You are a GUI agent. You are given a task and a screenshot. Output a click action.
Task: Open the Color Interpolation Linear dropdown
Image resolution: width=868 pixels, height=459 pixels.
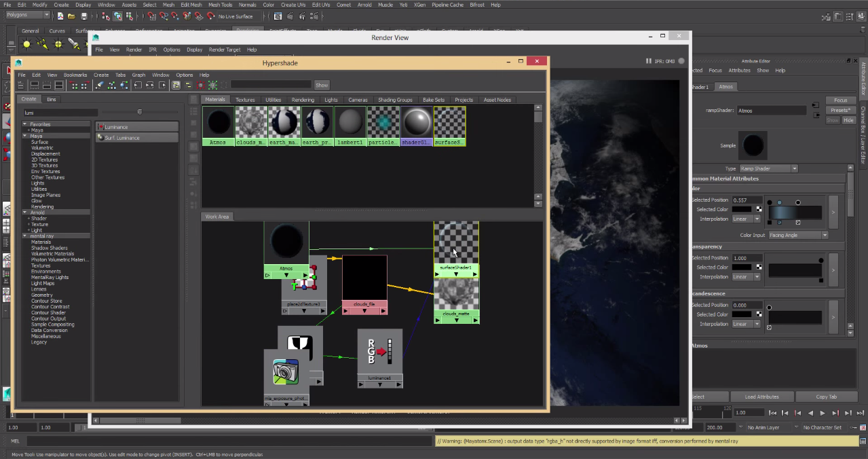click(x=746, y=219)
